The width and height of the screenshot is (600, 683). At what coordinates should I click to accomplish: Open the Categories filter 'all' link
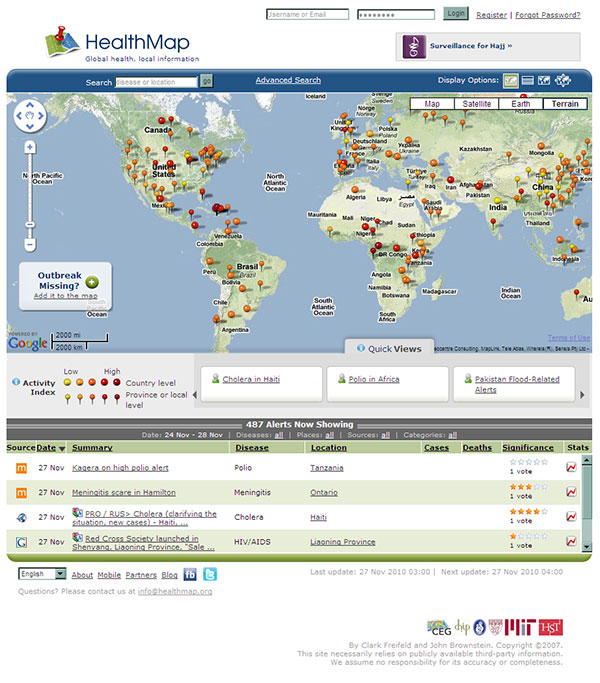[x=452, y=435]
